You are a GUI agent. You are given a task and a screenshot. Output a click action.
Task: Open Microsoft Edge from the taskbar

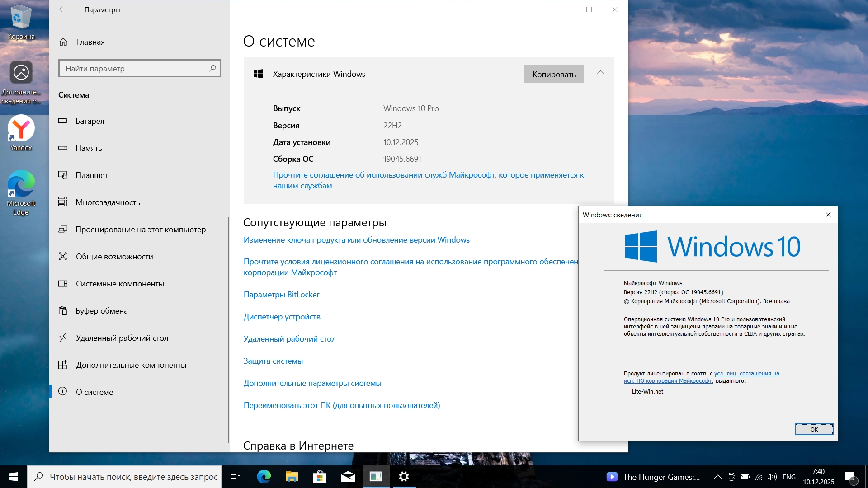tap(264, 477)
